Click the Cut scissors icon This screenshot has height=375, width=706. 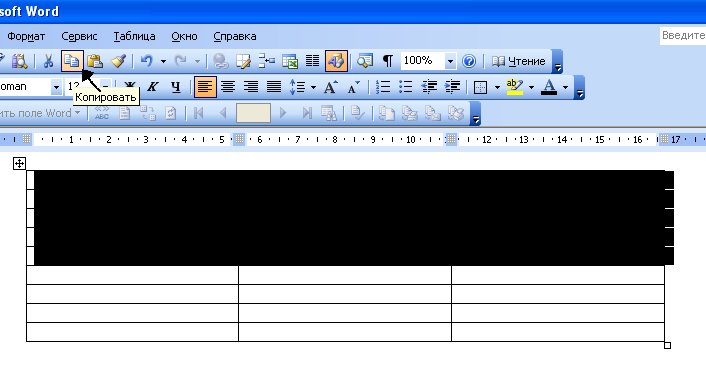tap(48, 61)
